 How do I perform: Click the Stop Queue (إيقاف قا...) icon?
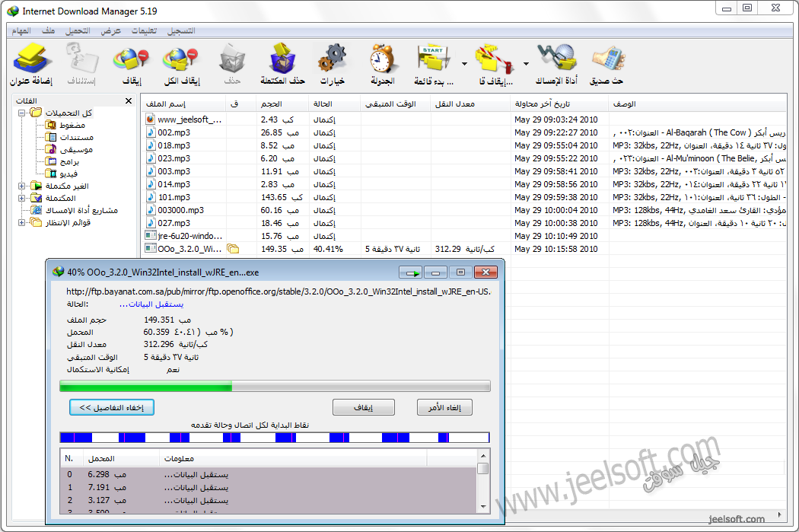[x=495, y=64]
